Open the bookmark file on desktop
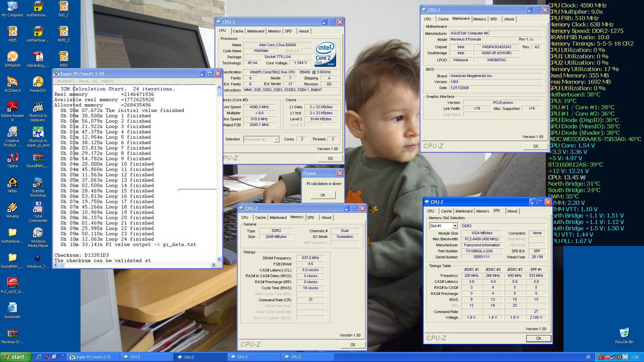This screenshot has height=362, width=644. (12, 311)
